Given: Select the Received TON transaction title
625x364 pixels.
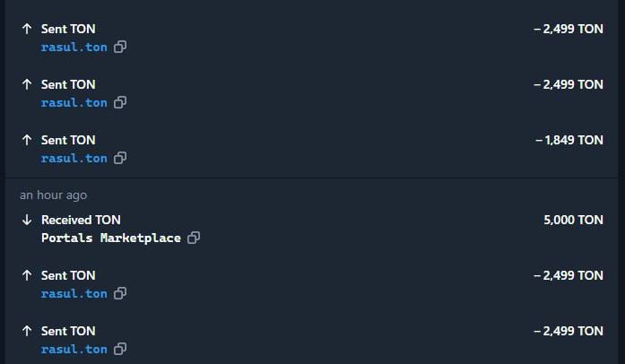Looking at the screenshot, I should pyautogui.click(x=81, y=220).
